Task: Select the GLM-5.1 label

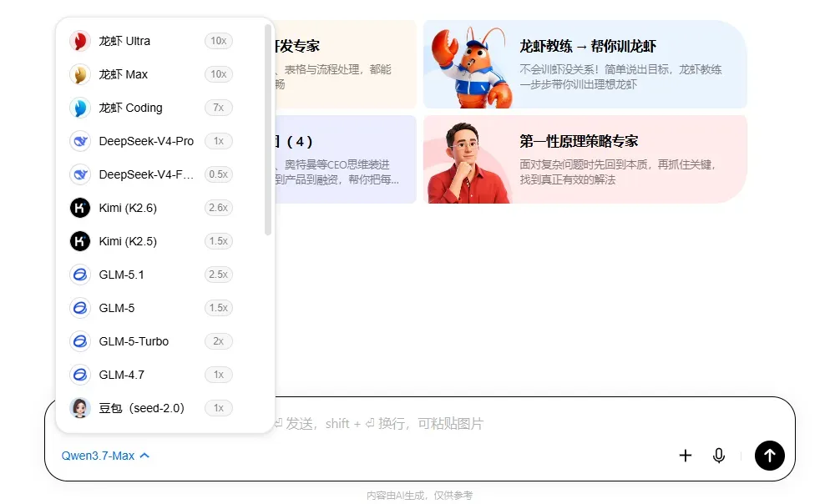Action: pos(121,275)
